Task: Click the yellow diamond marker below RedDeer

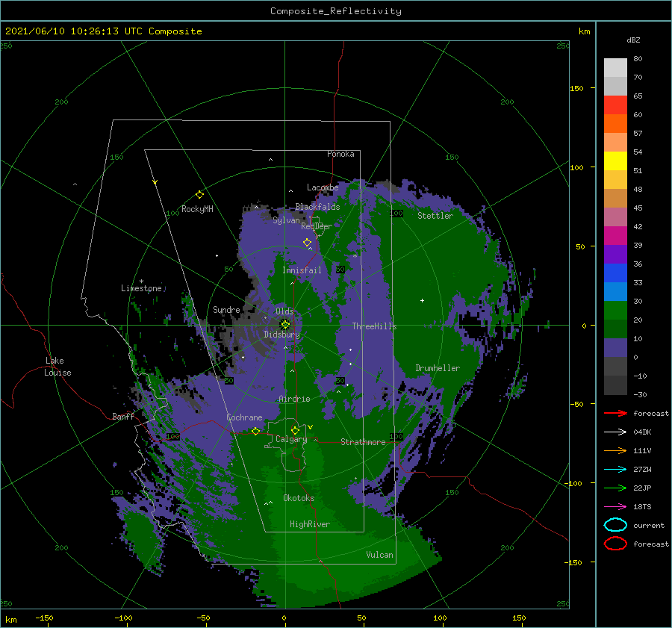Action: pos(307,243)
